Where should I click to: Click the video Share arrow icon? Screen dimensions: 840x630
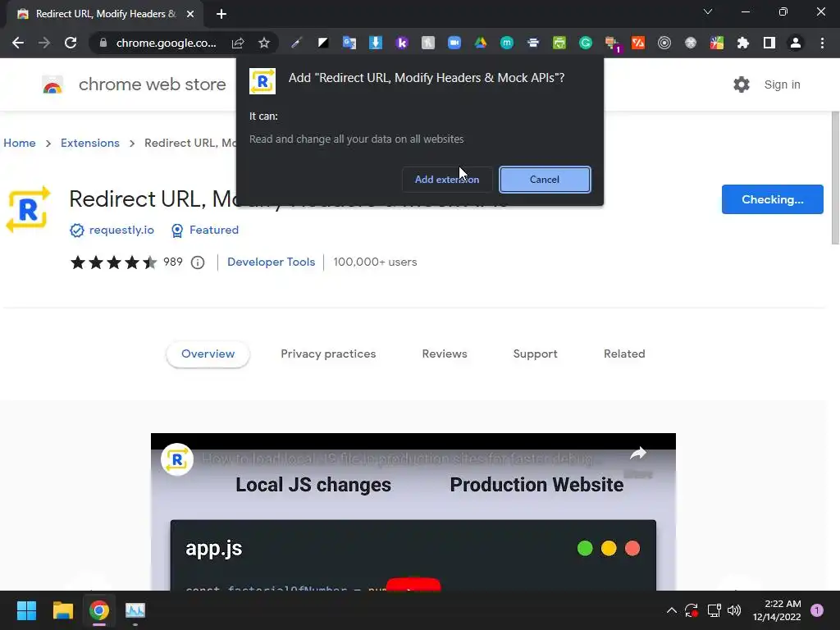[638, 454]
